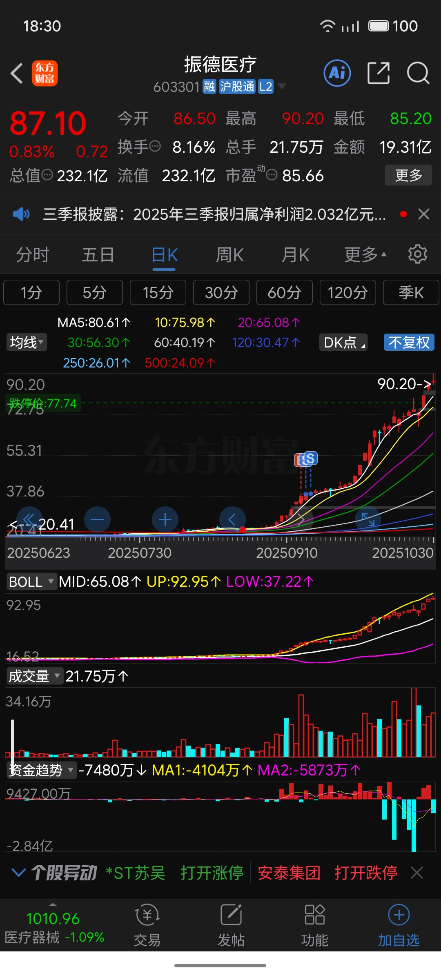Viewport: 441px width, 980px height.
Task: Tap the back arrow icon
Action: point(17,73)
